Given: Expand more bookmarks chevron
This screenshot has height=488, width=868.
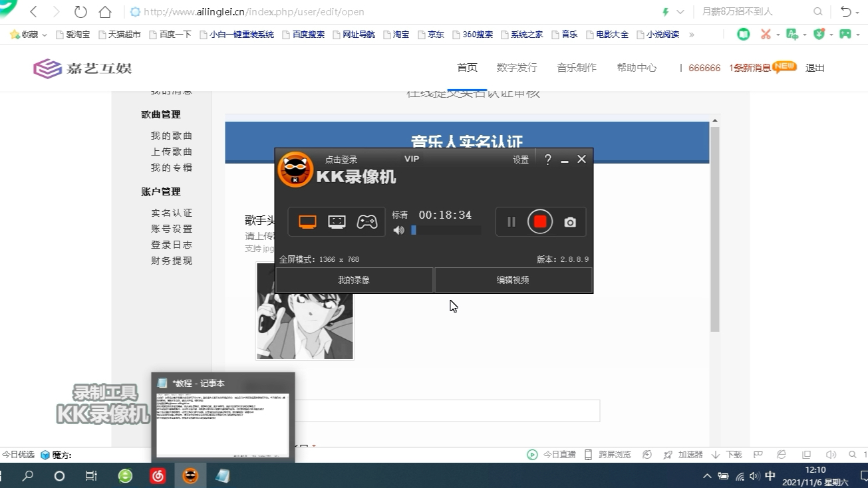Looking at the screenshot, I should (x=692, y=35).
